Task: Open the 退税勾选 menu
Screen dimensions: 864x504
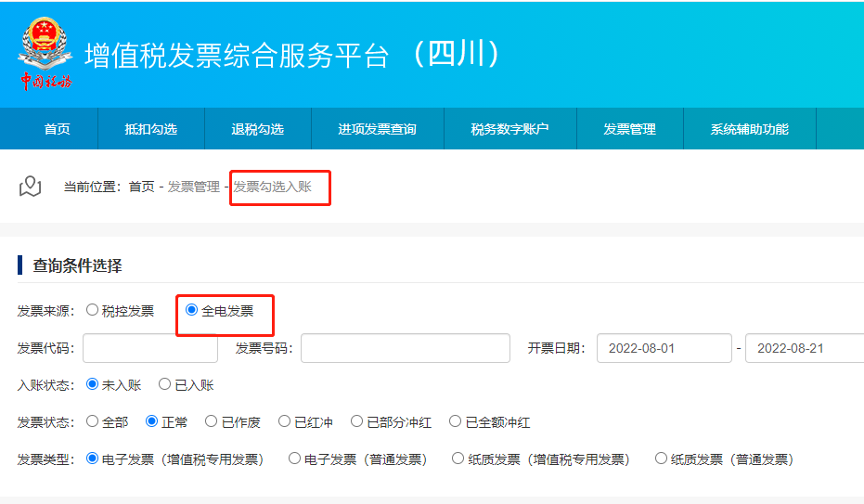Action: [x=257, y=129]
